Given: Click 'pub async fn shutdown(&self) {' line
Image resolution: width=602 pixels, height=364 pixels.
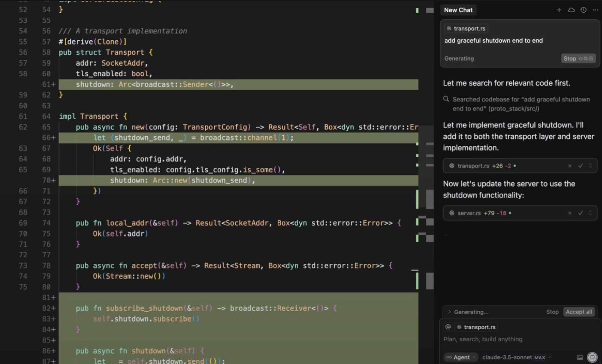Looking at the screenshot, I should 140,351.
